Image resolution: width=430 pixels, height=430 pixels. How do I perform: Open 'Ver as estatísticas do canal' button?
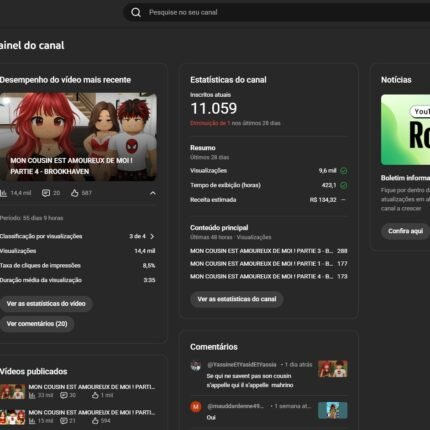[x=237, y=299]
